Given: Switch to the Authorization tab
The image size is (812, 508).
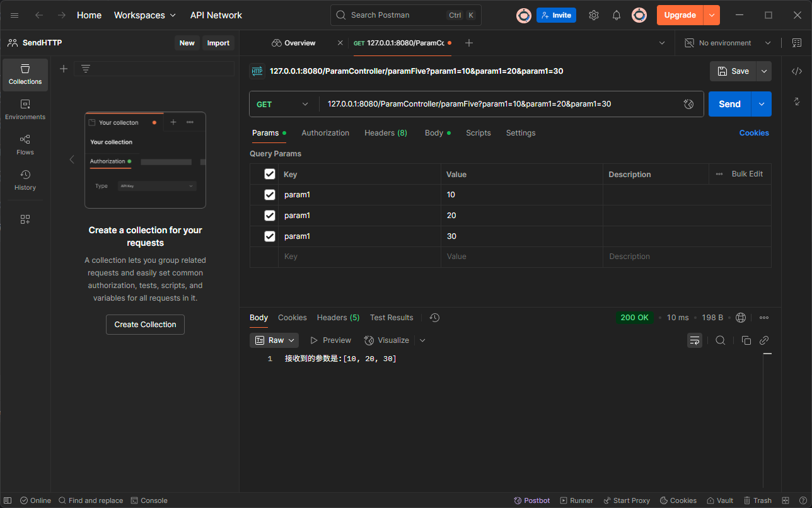Looking at the screenshot, I should 325,133.
